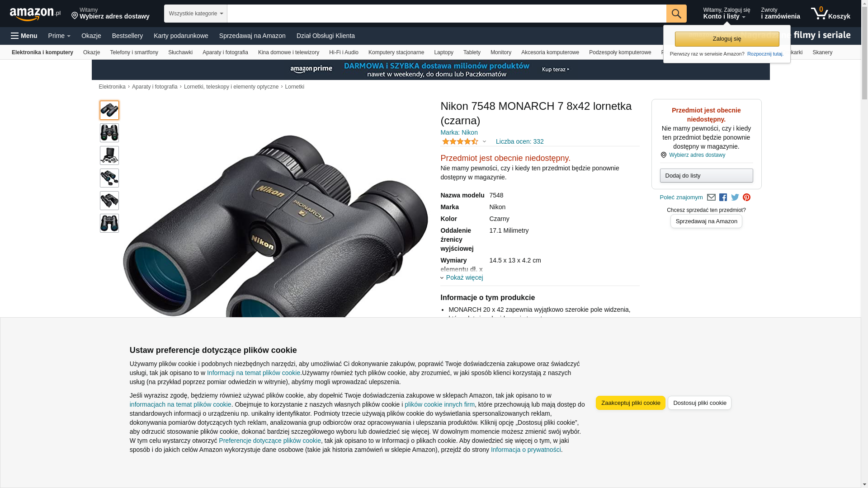Click Zaakceptuj pliki cookie button
Image resolution: width=868 pixels, height=488 pixels.
tap(631, 403)
